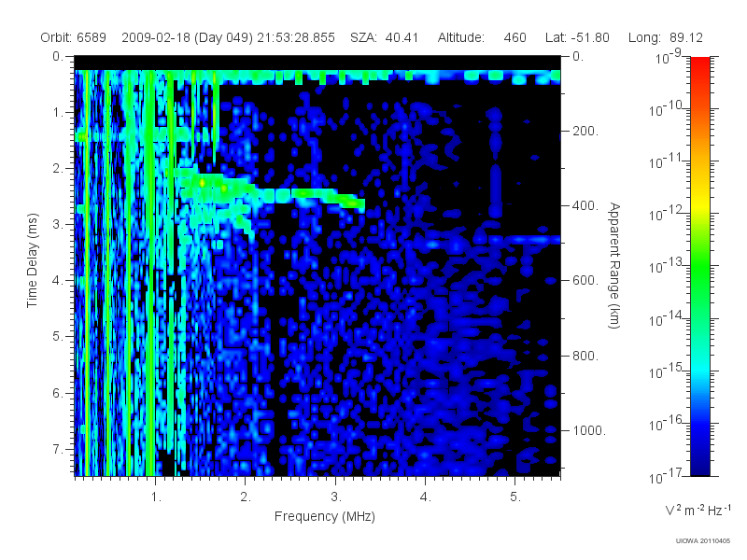Click the '200.' apparent range tick label
This screenshot has height=560, width=747.
[x=585, y=131]
